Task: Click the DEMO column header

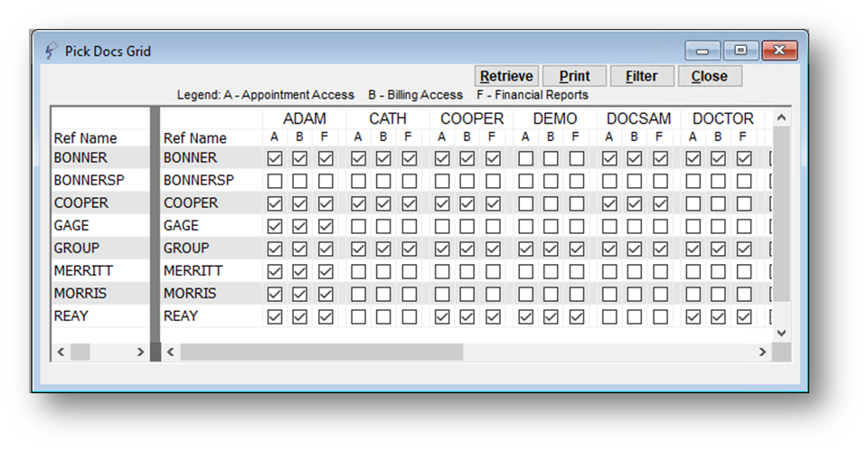Action: 554,118
